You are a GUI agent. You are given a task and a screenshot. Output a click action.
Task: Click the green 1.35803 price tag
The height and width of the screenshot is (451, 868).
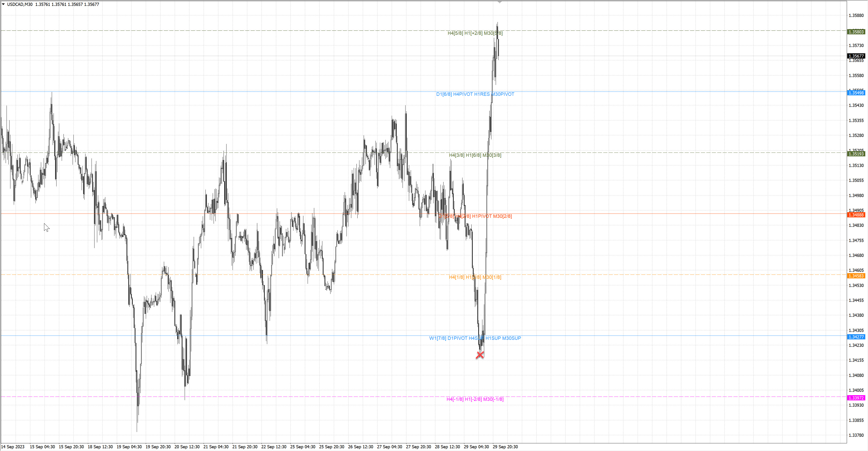[x=856, y=32]
